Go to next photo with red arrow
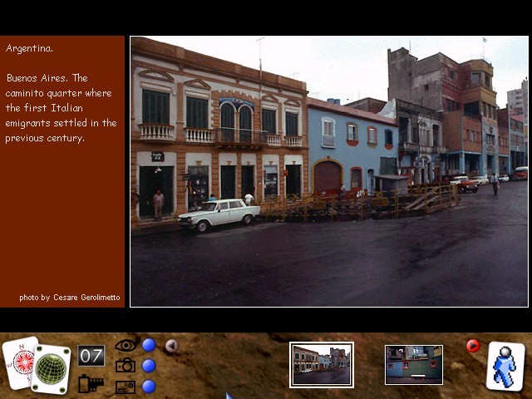 tap(473, 346)
